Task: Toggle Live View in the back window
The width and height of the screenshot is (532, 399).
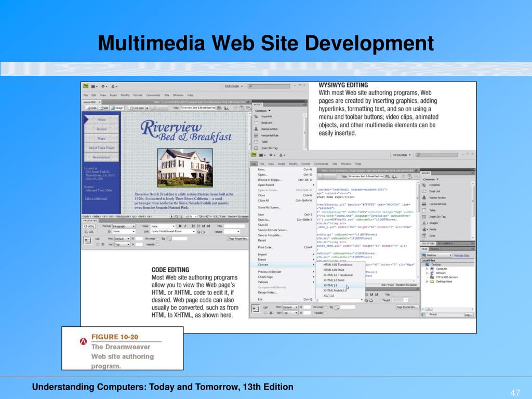Action: pyautogui.click(x=137, y=108)
